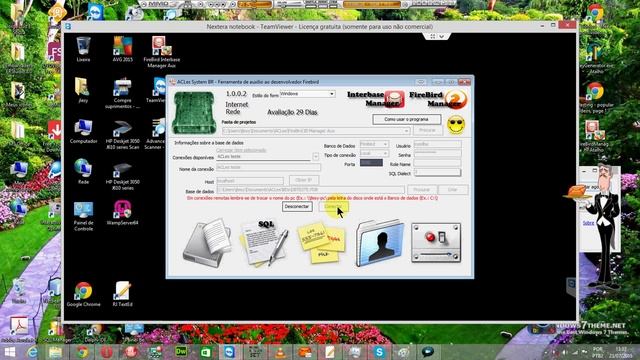This screenshot has height=360, width=640.
Task: Click the Carregar item selecionado link
Action: coord(241,150)
